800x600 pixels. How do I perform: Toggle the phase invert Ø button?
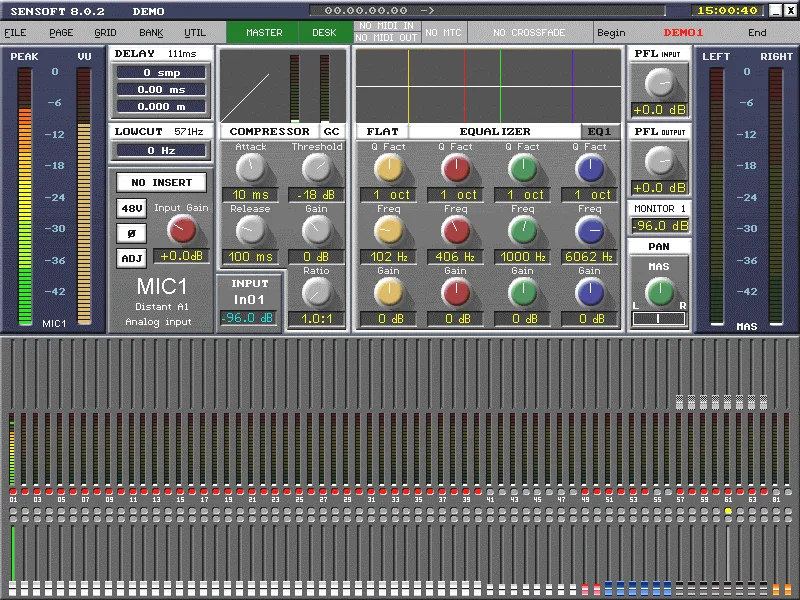coord(132,233)
